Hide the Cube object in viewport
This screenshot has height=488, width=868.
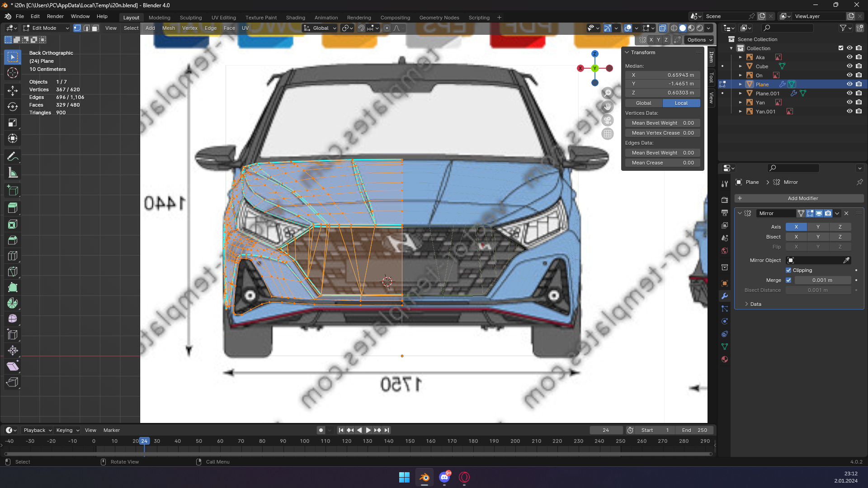[849, 66]
